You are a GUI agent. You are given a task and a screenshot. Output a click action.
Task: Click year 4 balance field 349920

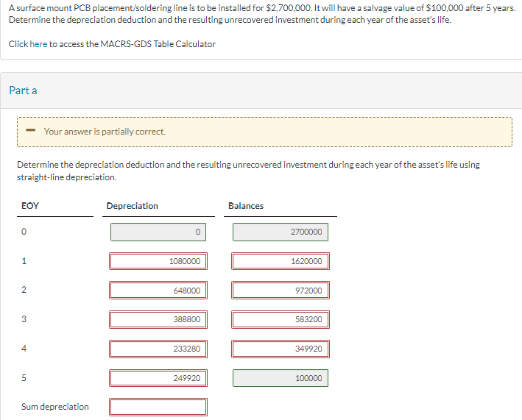pyautogui.click(x=281, y=349)
